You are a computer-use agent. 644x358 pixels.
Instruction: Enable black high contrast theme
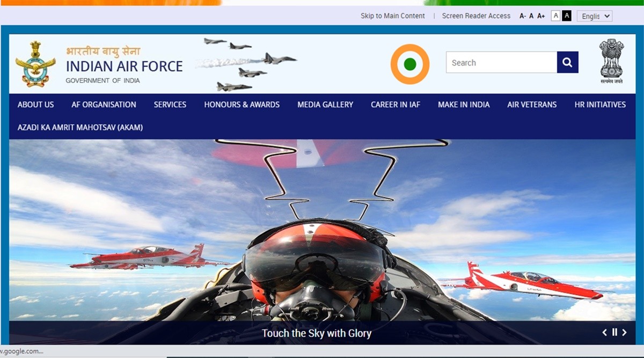pos(566,16)
